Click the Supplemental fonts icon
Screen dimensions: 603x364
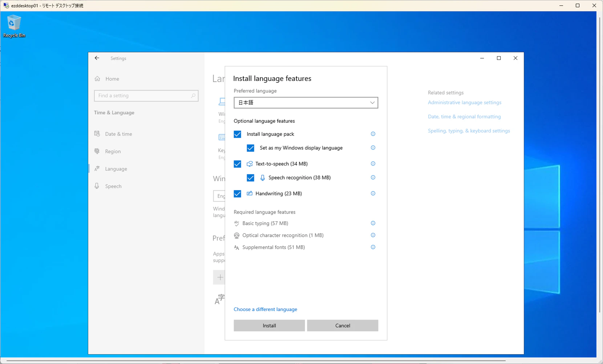[236, 247]
